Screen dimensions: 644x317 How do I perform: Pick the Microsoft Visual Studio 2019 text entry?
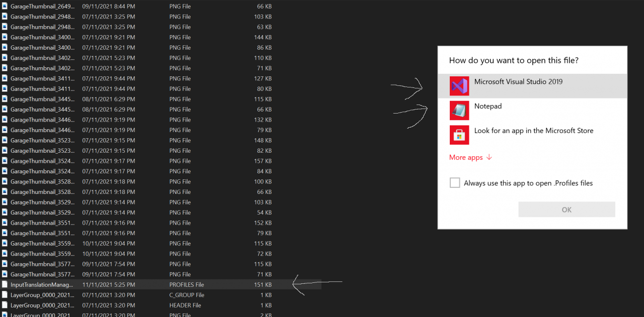[x=518, y=81]
